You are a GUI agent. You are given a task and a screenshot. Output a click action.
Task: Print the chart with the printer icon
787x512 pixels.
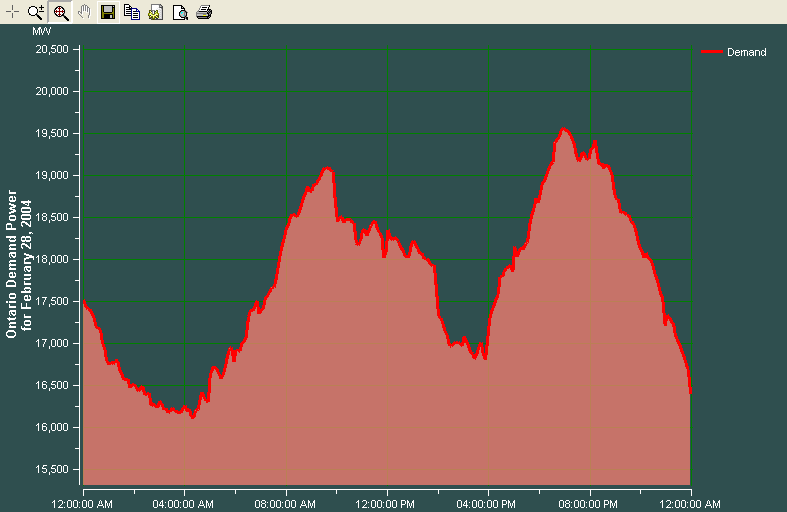click(204, 12)
